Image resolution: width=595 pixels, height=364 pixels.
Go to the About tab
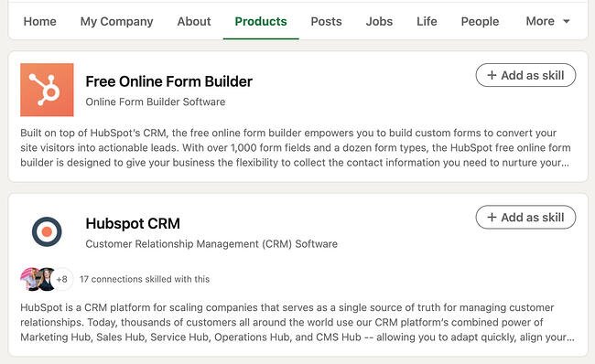coord(194,21)
